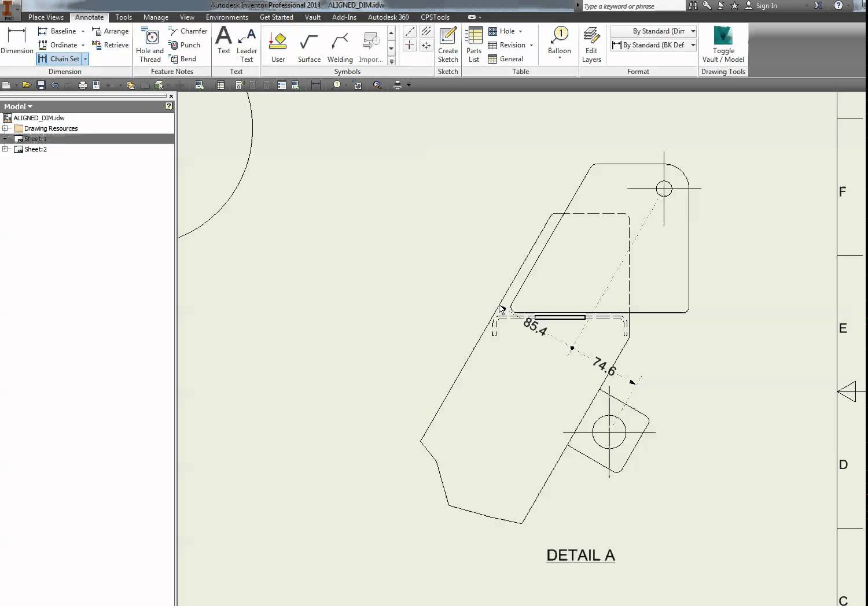Open the By Standard style dropdown
The width and height of the screenshot is (868, 606).
[693, 31]
